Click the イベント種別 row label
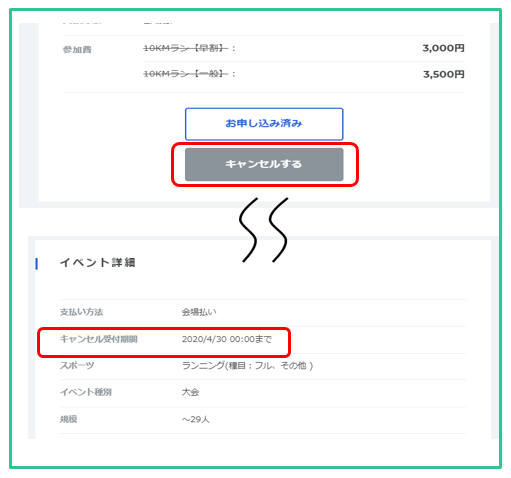The width and height of the screenshot is (511, 478). [x=86, y=392]
